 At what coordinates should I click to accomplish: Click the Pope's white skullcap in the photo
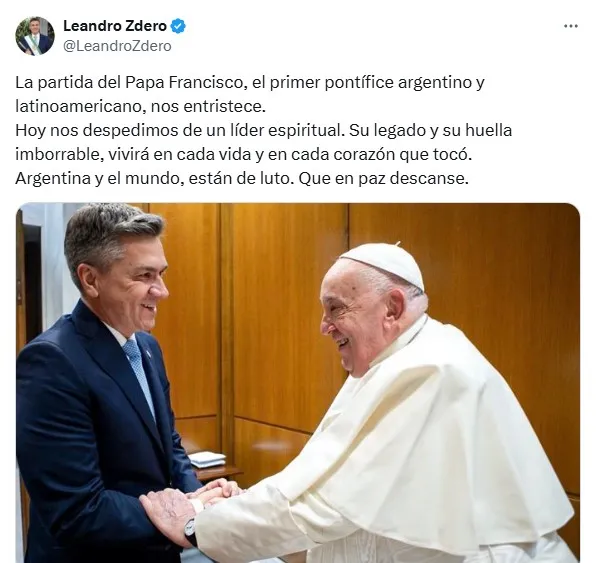(384, 263)
